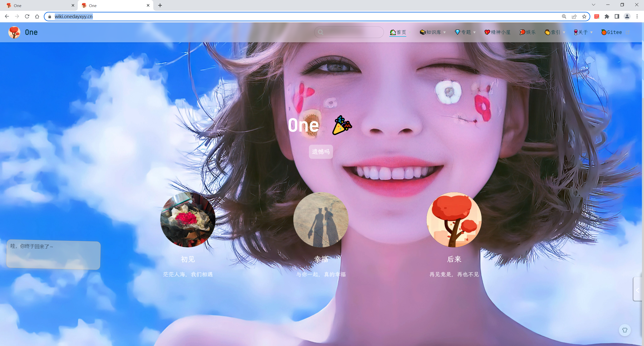Click the page vertical scrollbar
Screen dimensions: 644x346
(643, 184)
